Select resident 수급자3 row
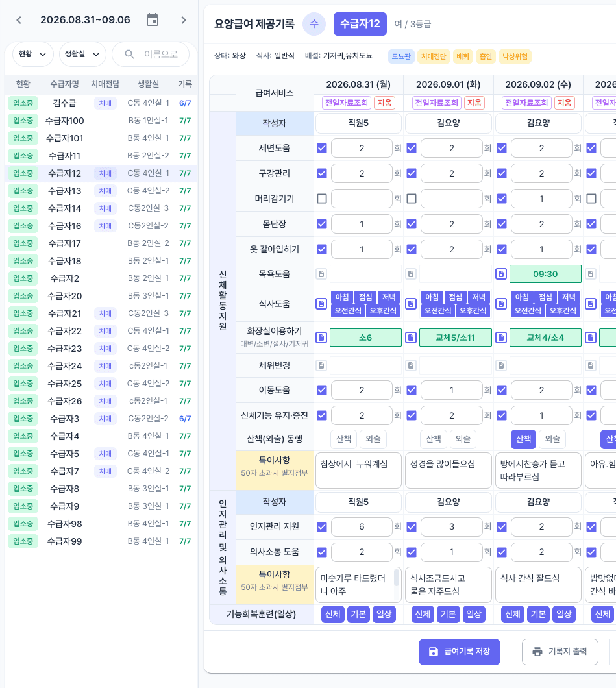Viewport: 616px width, 688px height. 101,419
